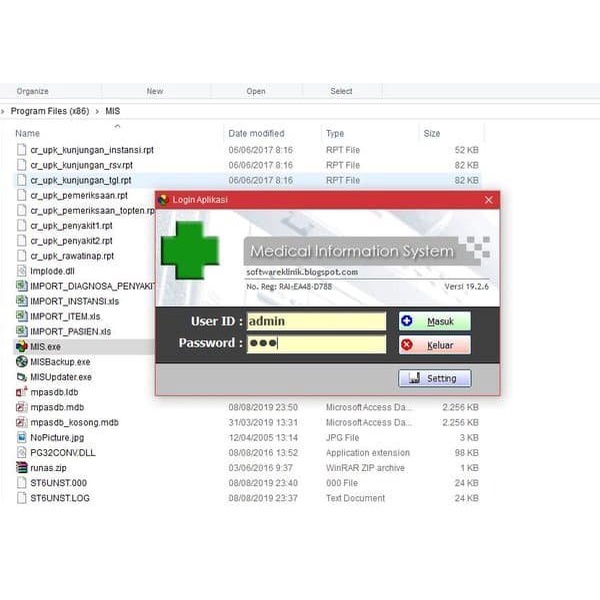Click the IMPORT_PASIEN.xls Excel icon
The image size is (600, 600).
[22, 331]
